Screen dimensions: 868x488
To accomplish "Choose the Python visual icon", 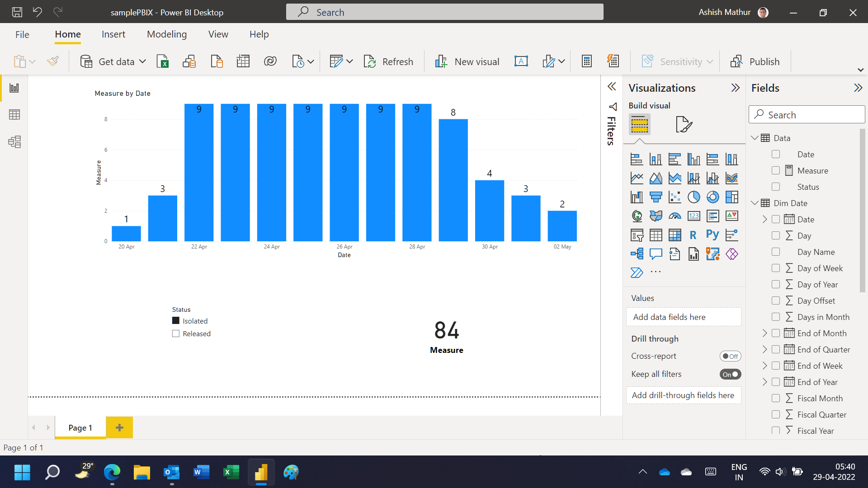I will [x=712, y=235].
